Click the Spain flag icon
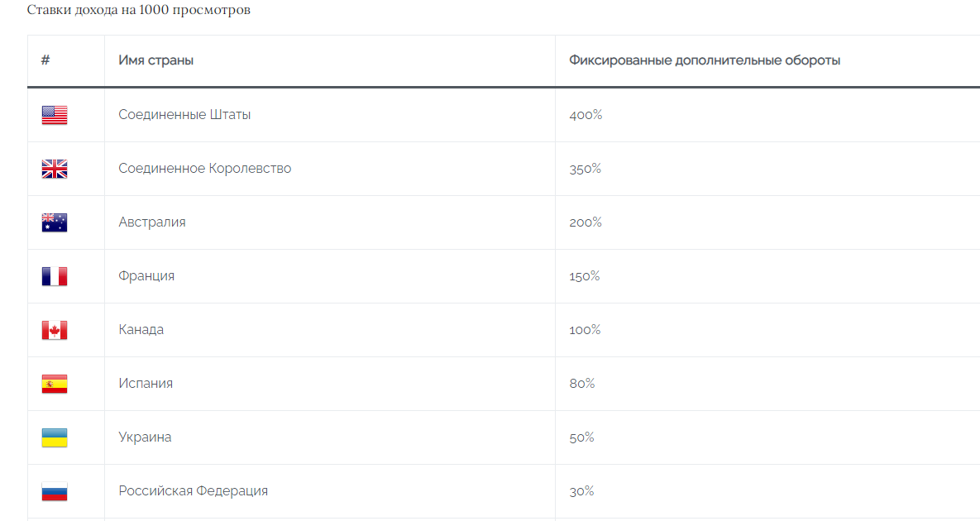The height and width of the screenshot is (521, 980). pyautogui.click(x=55, y=384)
